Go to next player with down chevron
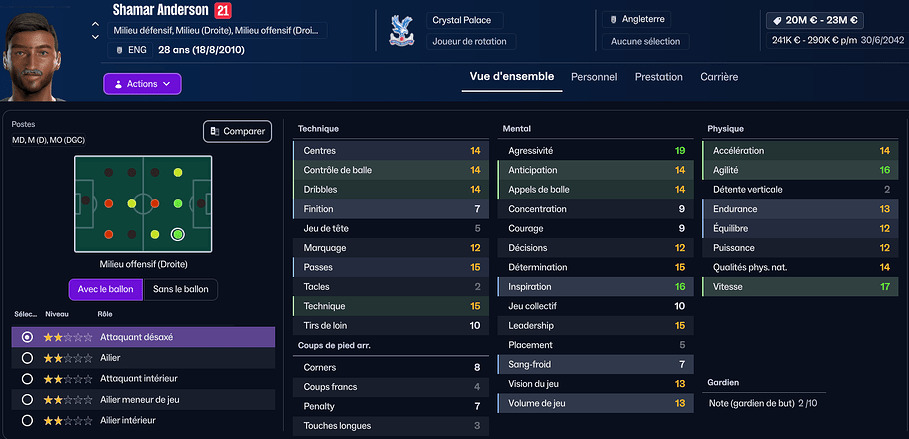Image resolution: width=909 pixels, height=439 pixels. pos(95,37)
